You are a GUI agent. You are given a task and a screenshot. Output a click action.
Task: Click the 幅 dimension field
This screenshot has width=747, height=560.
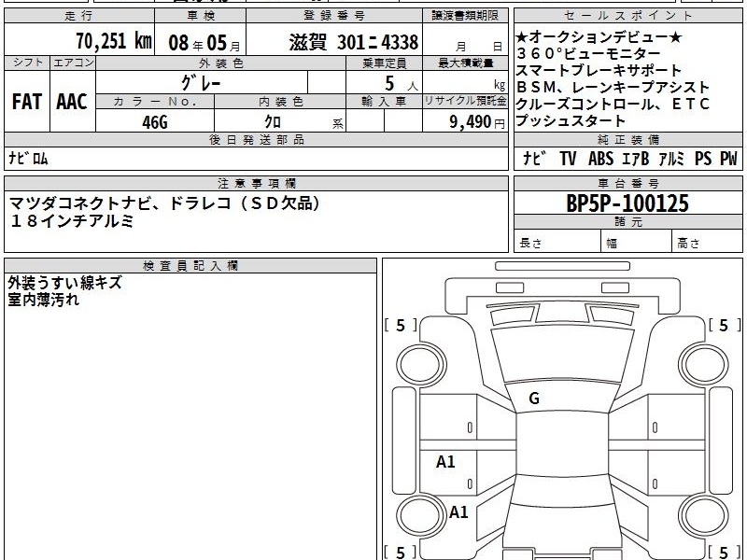tap(637, 241)
